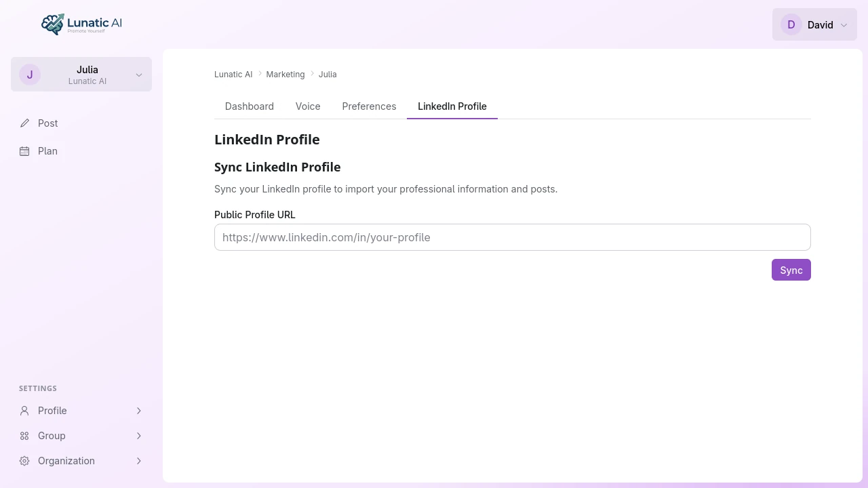Select the LinkedIn Profile tab
Viewport: 868px width, 488px height.
452,106
